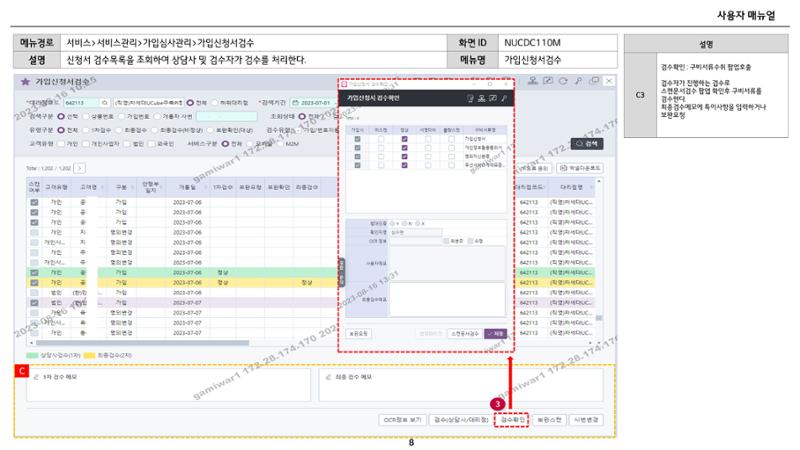
Task: Click the stamp-person icon in popup dark header
Action: (x=481, y=98)
